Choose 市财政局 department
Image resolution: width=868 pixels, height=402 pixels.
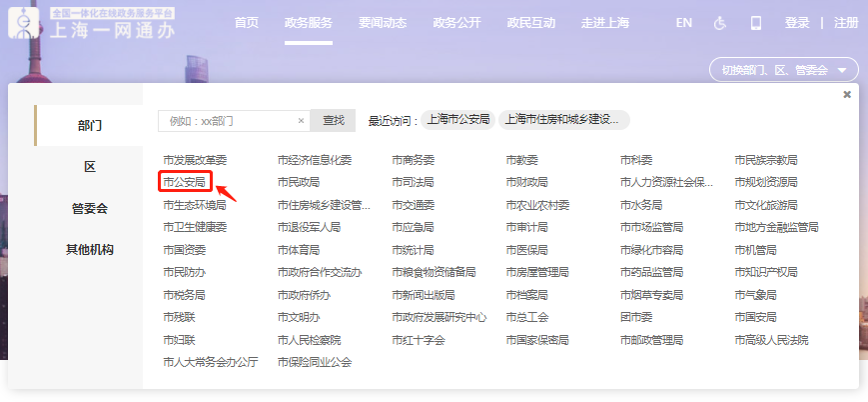click(526, 182)
